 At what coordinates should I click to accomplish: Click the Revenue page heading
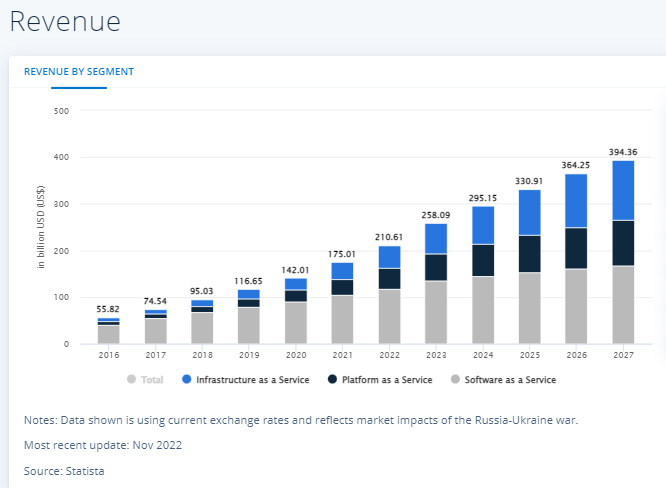click(65, 21)
